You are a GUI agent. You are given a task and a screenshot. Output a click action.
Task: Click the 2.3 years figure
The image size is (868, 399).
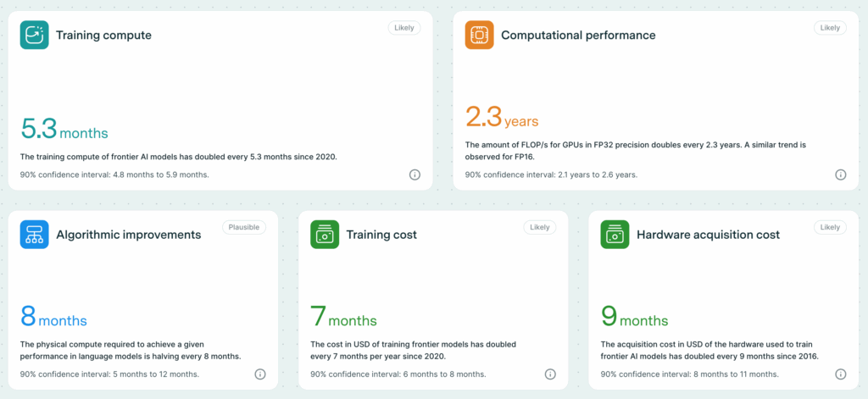[502, 119]
